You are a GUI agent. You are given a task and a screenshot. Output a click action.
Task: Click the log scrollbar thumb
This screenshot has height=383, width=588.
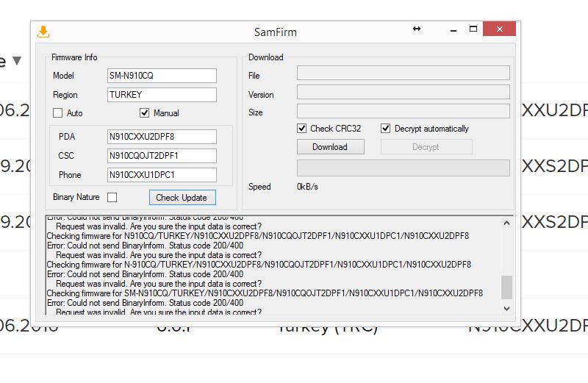point(506,287)
